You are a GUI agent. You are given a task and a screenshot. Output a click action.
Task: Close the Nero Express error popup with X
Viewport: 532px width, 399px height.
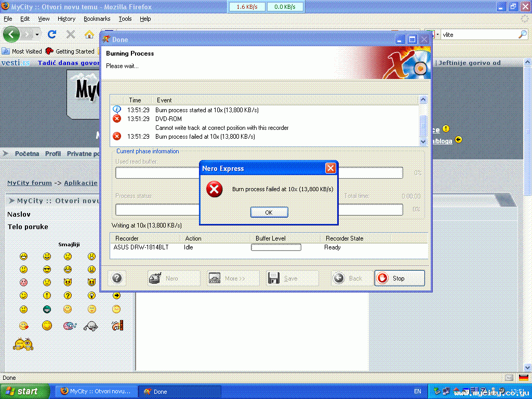tap(330, 168)
